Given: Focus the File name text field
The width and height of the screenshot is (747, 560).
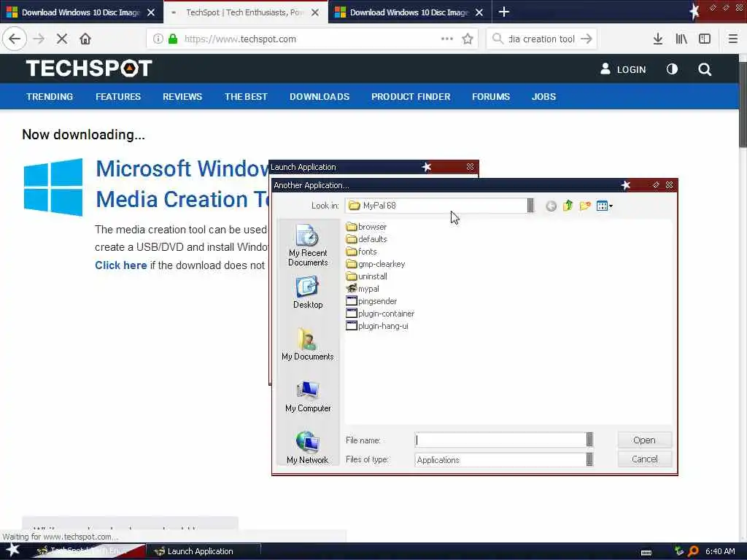Looking at the screenshot, I should coord(500,440).
